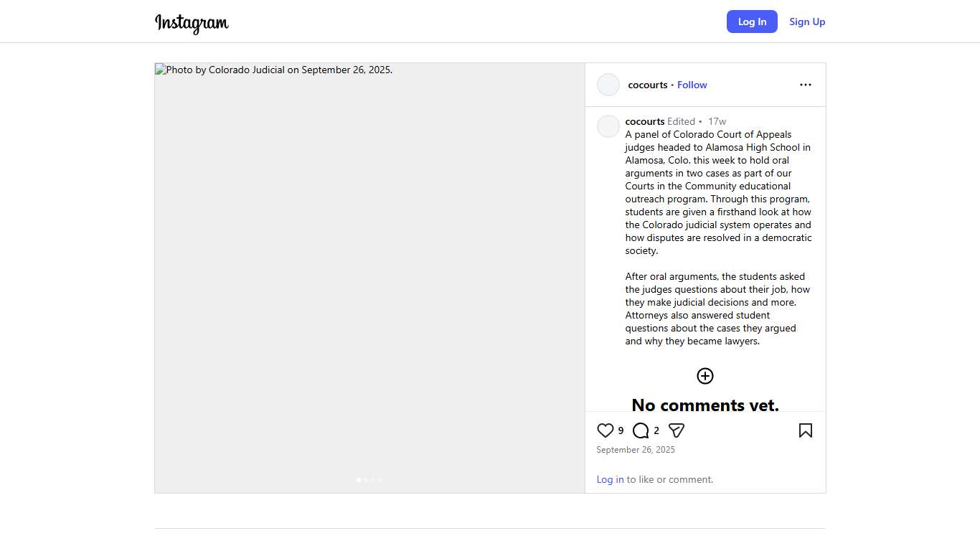Click the 17w post timestamp
The width and height of the screenshot is (980, 551).
(x=717, y=121)
